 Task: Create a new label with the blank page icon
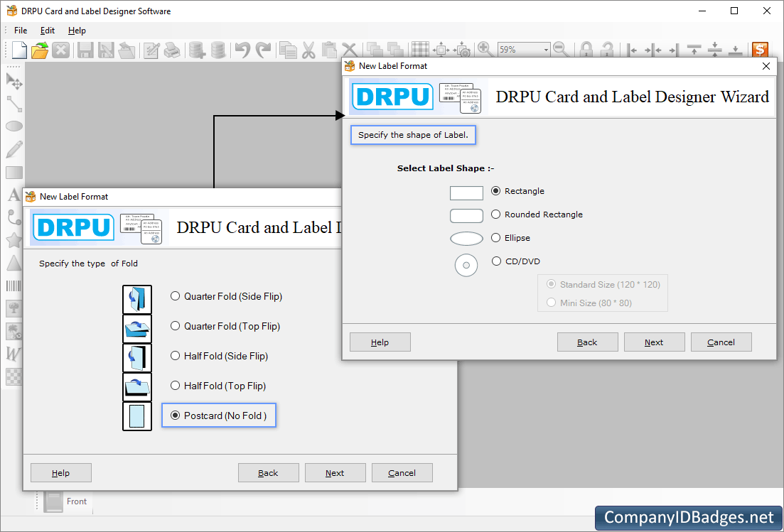coord(19,50)
